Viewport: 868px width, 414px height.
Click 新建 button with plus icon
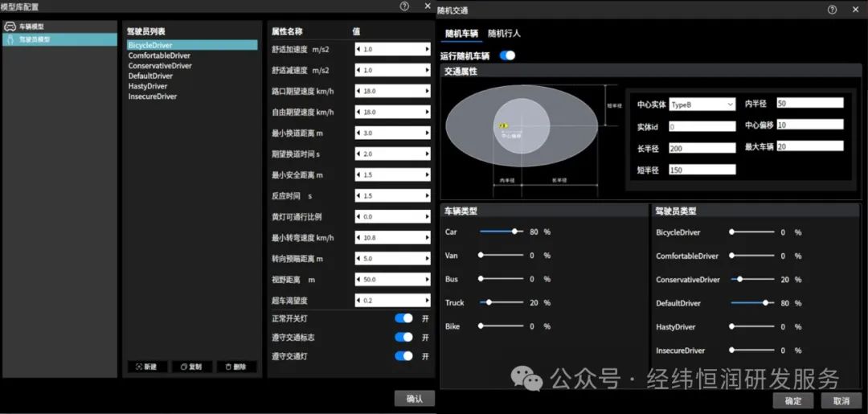pos(147,367)
